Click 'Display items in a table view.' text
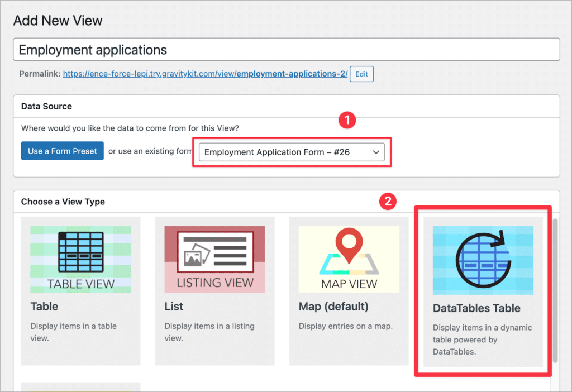The width and height of the screenshot is (572, 392). point(73,332)
